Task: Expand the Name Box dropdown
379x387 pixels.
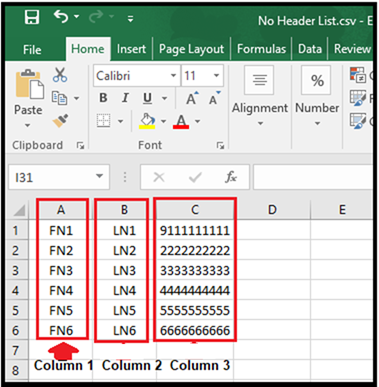Action: pyautogui.click(x=99, y=176)
